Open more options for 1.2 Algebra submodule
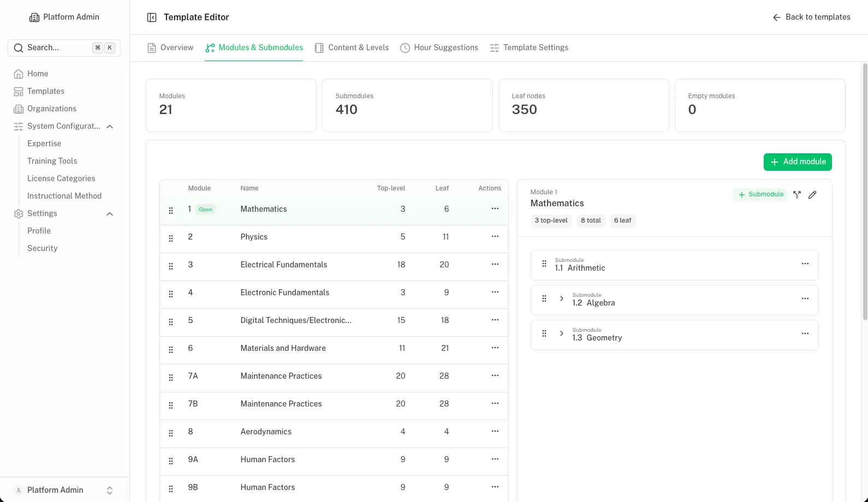 pyautogui.click(x=805, y=298)
